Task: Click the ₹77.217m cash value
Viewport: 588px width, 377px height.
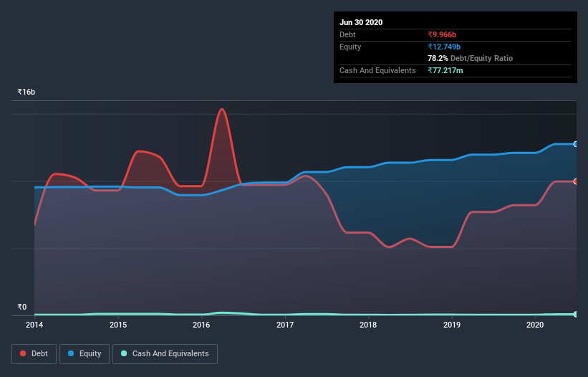Action: 445,70
